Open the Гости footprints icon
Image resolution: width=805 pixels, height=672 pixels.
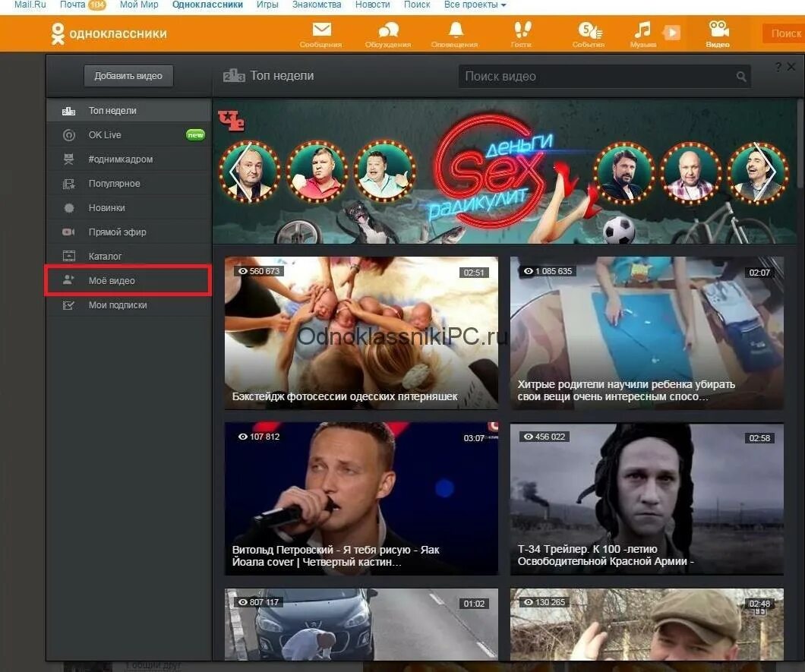pyautogui.click(x=522, y=30)
